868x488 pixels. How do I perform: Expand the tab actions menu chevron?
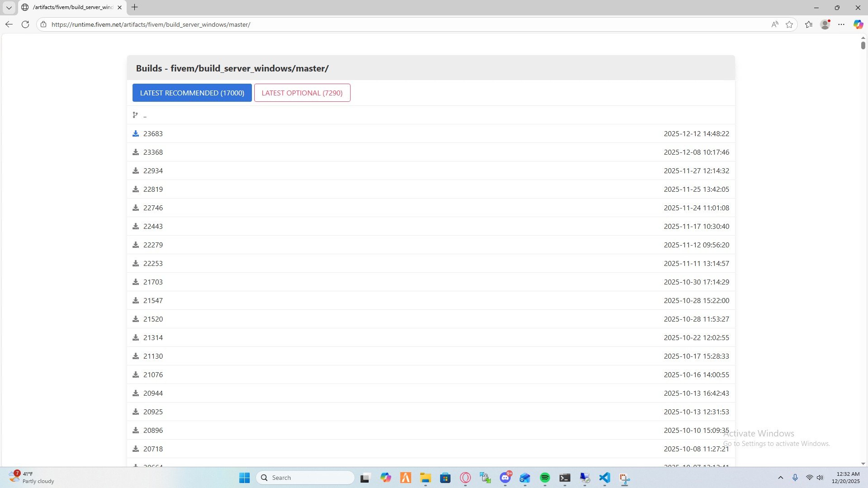pyautogui.click(x=9, y=7)
